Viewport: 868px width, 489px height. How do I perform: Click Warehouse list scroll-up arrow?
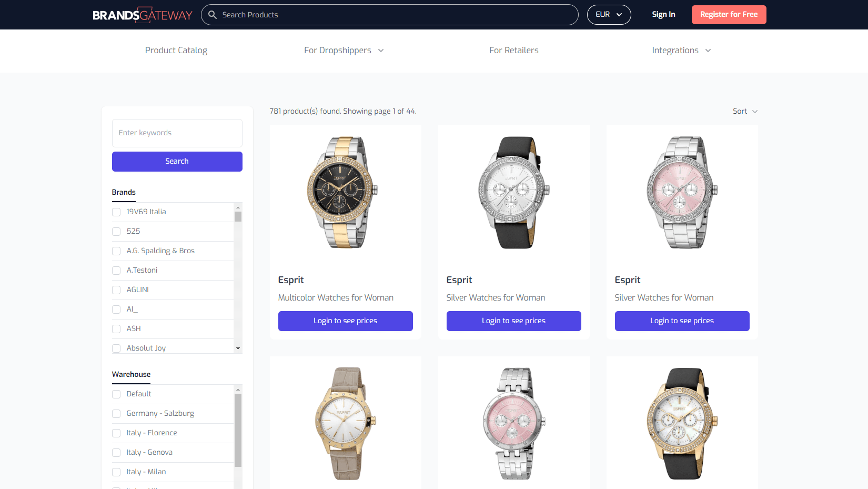tap(238, 390)
